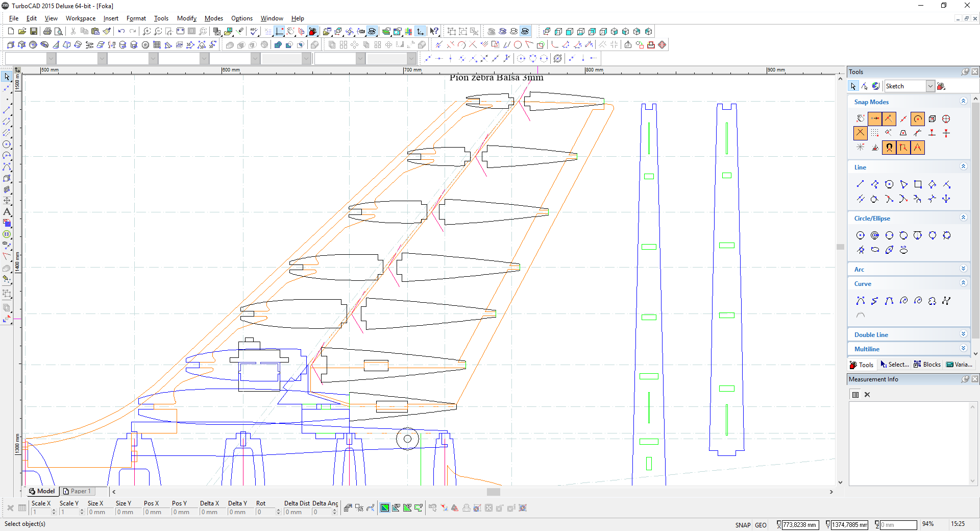Expand the Arc palette section
The height and width of the screenshot is (531, 980).
[x=963, y=269]
